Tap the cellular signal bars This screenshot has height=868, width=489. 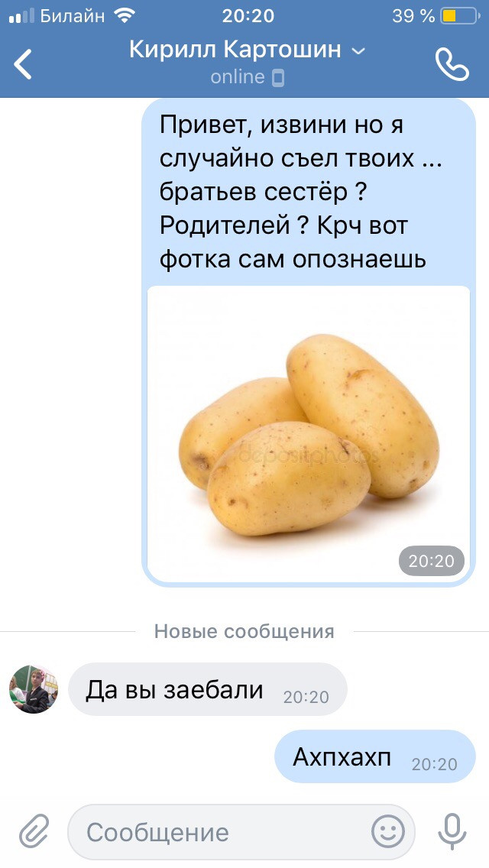click(21, 15)
